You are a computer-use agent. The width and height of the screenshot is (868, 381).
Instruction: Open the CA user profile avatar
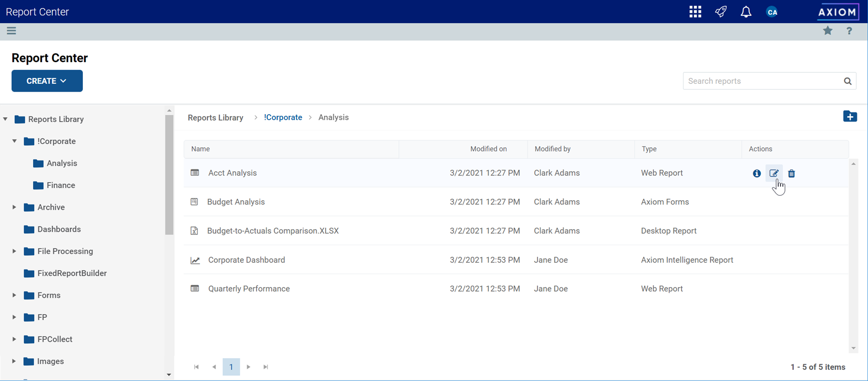(772, 12)
